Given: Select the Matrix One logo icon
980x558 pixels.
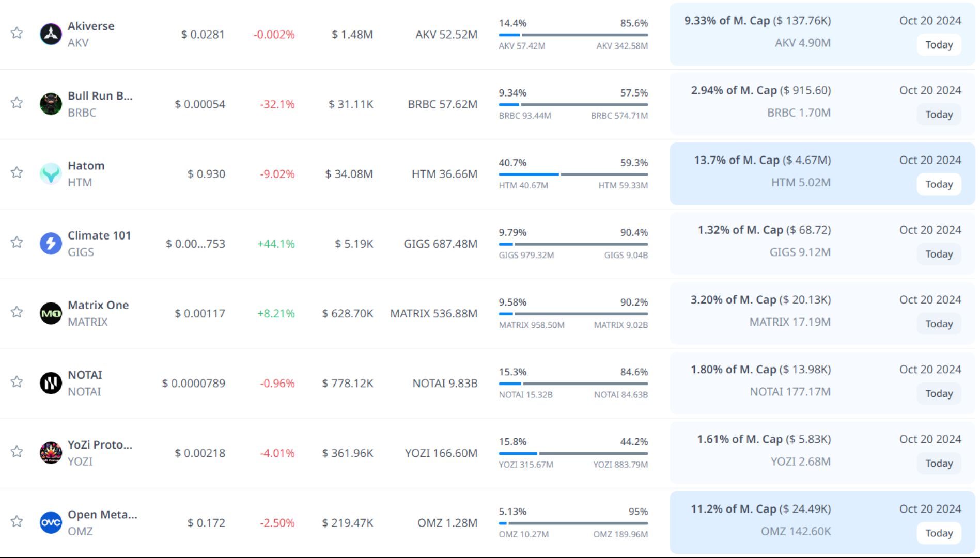Looking at the screenshot, I should [x=51, y=313].
